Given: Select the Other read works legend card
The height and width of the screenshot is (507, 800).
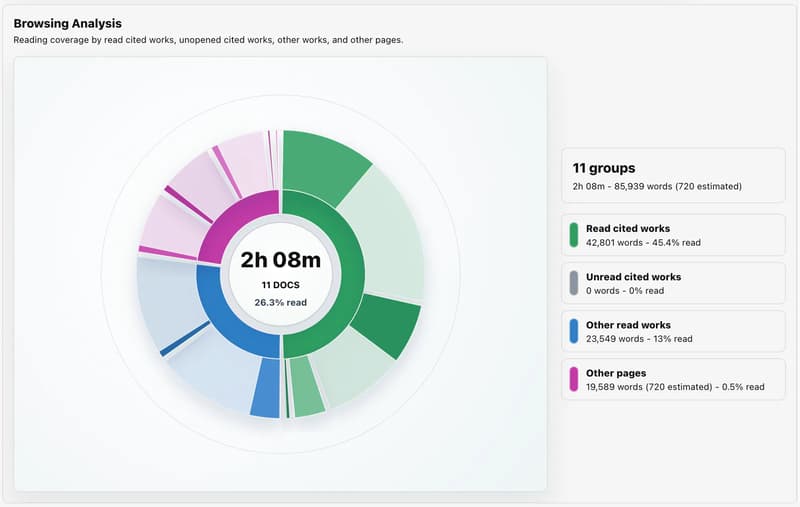Looking at the screenshot, I should click(x=673, y=331).
